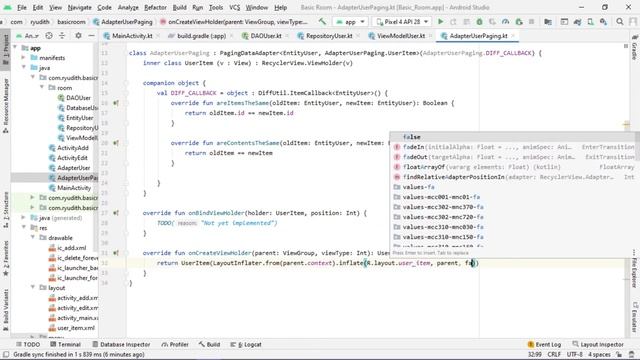This screenshot has height=360, width=640.
Task: Start Debug app bug icon
Action: pyautogui.click(x=480, y=22)
